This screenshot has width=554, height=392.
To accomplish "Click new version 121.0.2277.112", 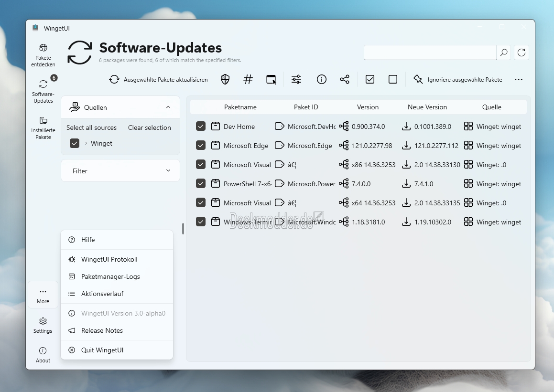I will tap(436, 146).
